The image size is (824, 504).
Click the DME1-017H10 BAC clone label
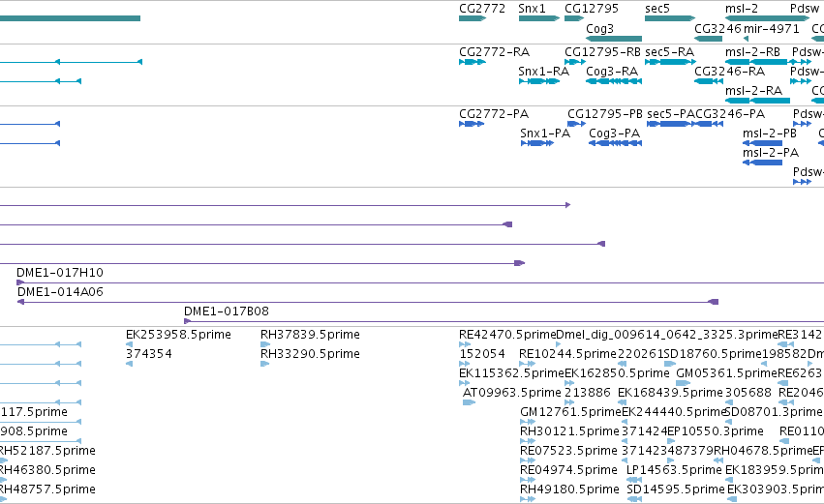pyautogui.click(x=60, y=273)
